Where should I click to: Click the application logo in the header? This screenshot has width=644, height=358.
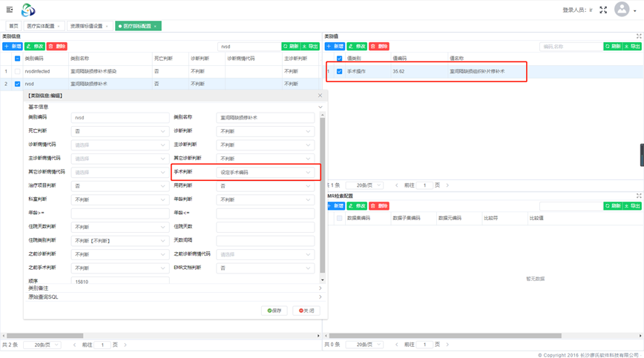pos(28,10)
